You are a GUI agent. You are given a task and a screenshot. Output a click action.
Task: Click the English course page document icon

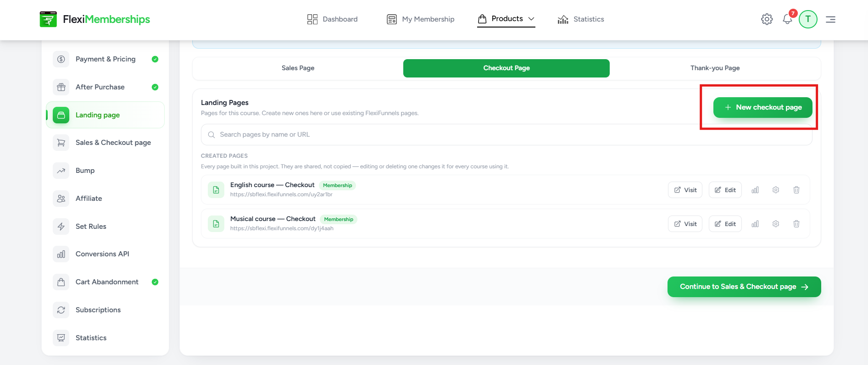point(216,190)
